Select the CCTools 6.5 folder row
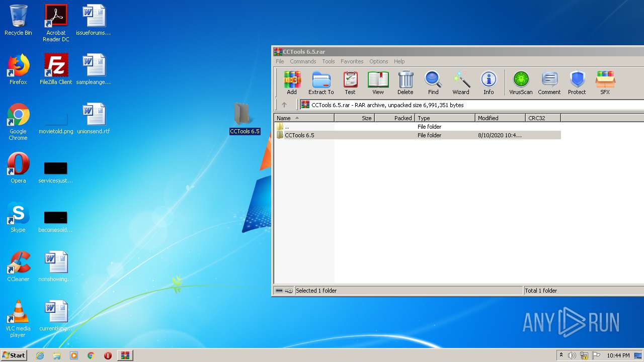The width and height of the screenshot is (644, 362). coord(418,135)
